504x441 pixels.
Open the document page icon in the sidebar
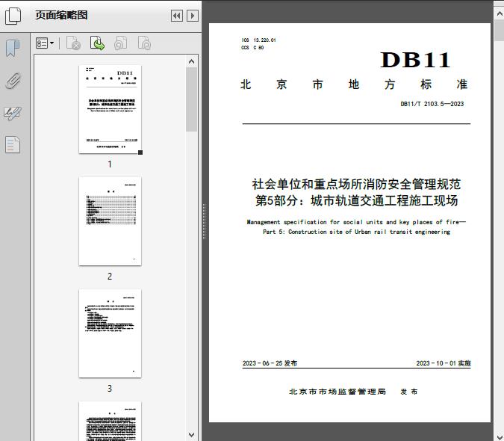tap(13, 144)
